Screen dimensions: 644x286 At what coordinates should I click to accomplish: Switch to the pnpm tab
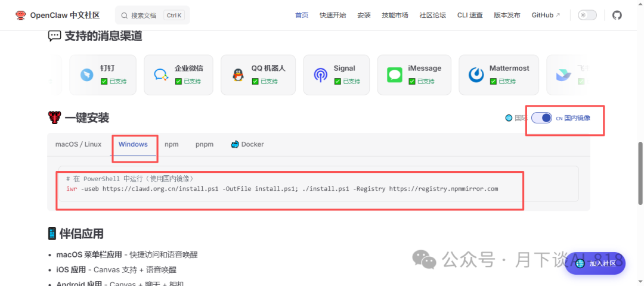click(x=205, y=144)
